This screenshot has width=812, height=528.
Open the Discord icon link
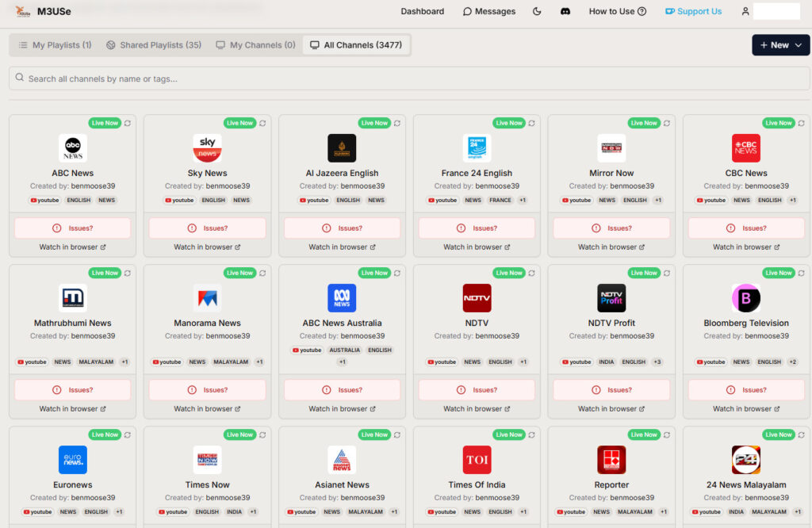coord(565,11)
